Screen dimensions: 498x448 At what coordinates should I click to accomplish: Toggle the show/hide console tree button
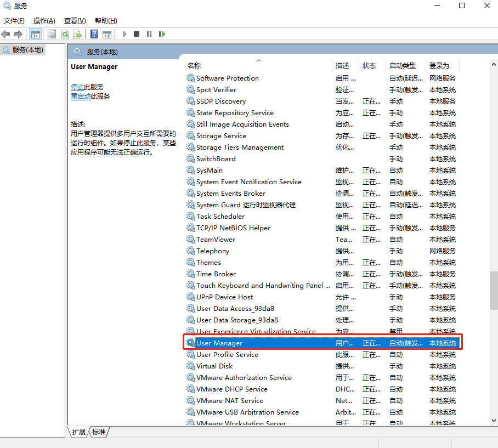tap(36, 34)
